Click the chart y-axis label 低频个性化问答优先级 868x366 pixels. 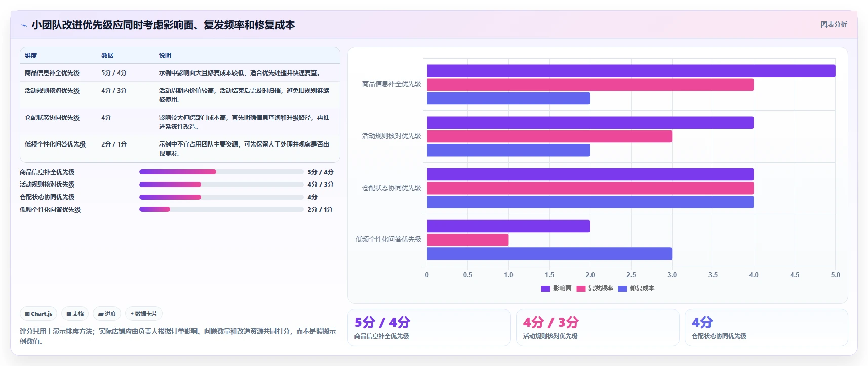(x=388, y=239)
